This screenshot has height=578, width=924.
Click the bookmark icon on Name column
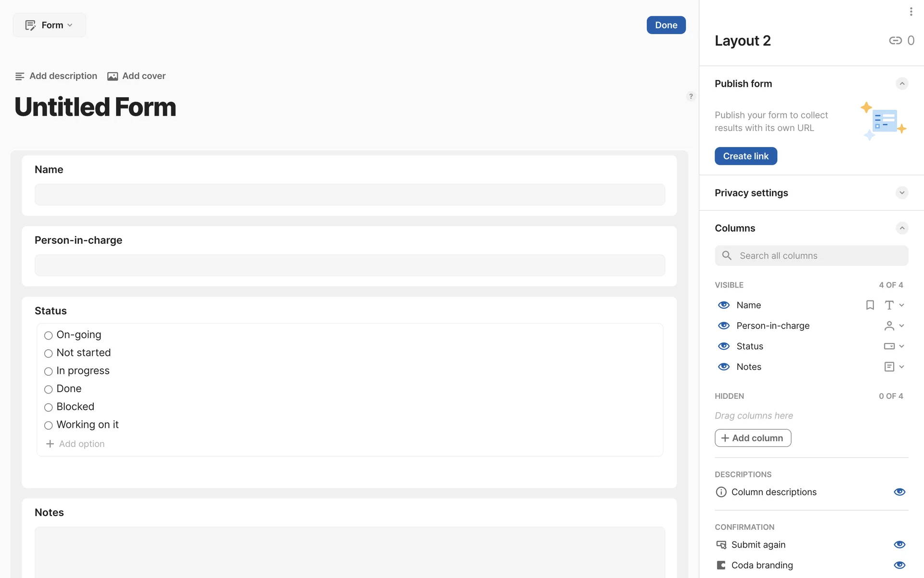tap(870, 305)
